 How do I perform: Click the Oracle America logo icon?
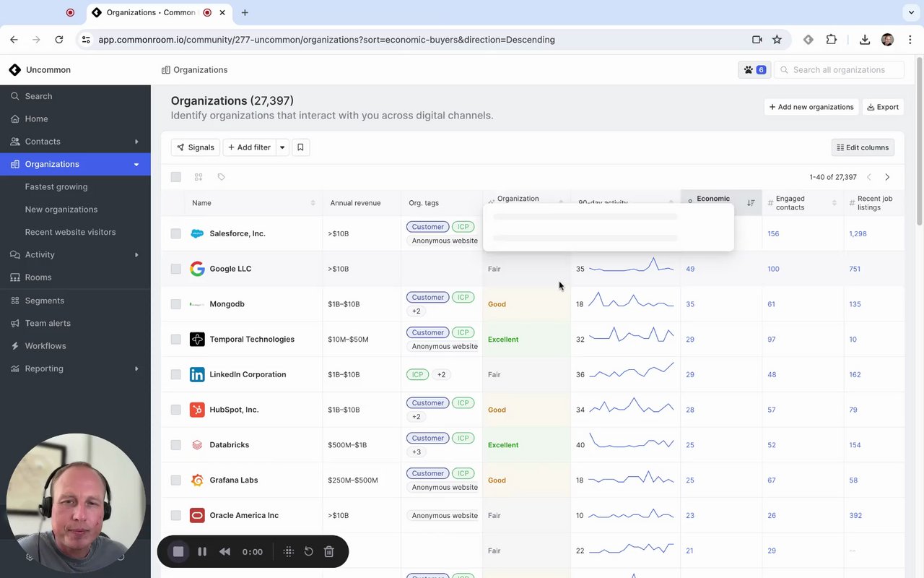[x=197, y=515]
